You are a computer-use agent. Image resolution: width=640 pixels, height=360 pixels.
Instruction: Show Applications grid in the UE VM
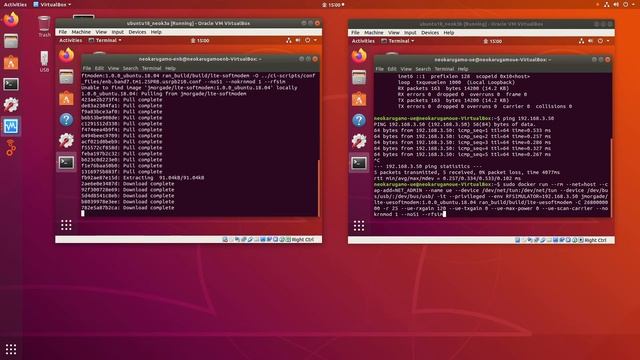pyautogui.click(x=359, y=226)
